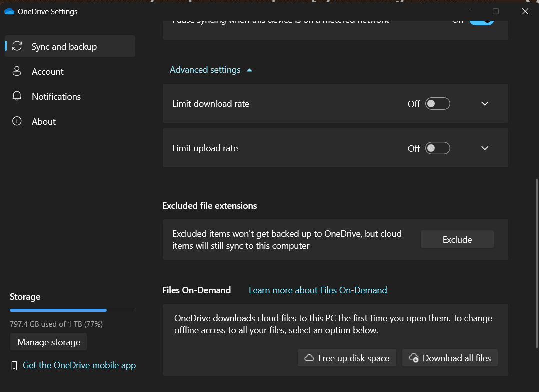Click the "Storage" heading in the sidebar

pos(25,297)
